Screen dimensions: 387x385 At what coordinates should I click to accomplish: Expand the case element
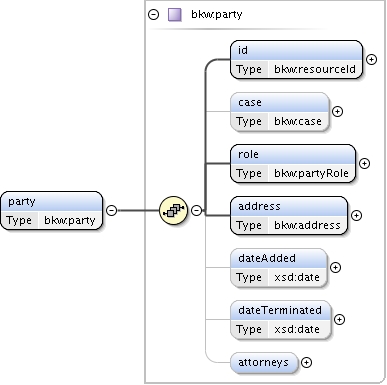pyautogui.click(x=338, y=111)
